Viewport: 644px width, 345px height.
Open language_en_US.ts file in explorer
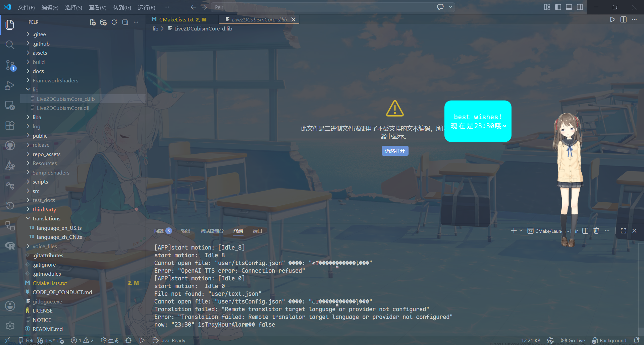59,228
